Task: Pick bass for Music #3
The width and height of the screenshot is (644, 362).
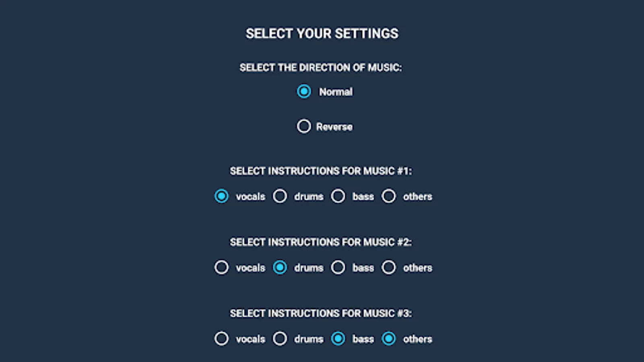Action: tap(338, 339)
